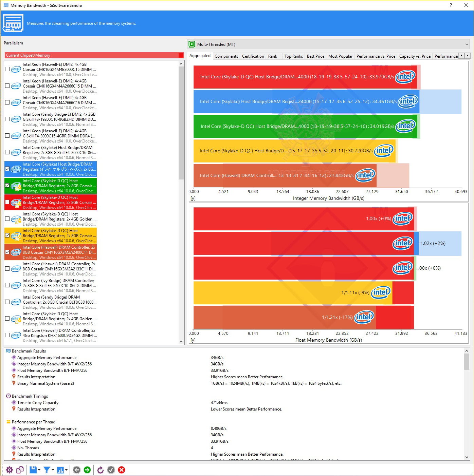The height and width of the screenshot is (476, 474).
Task: Uncheck the blue-highlighted Skylake entry checkbox
Action: pyautogui.click(x=7, y=169)
